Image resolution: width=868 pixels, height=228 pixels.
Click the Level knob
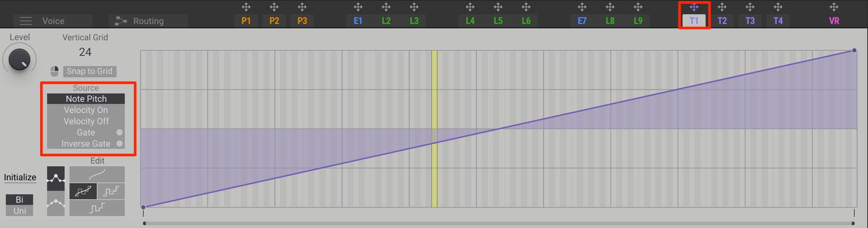tap(19, 59)
